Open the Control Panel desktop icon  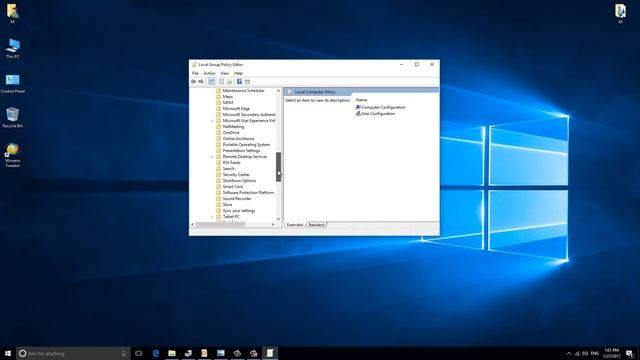[13, 83]
